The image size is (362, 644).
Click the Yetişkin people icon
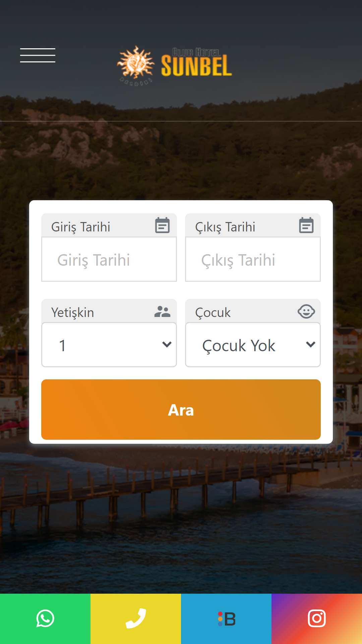pyautogui.click(x=162, y=312)
